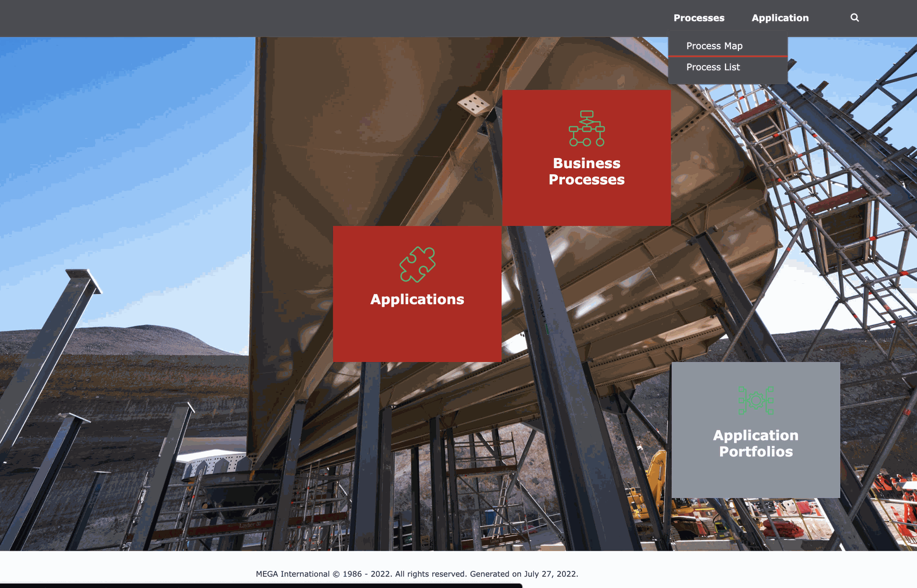The image size is (917, 588).
Task: Click the red divider under Process Map
Action: click(x=728, y=56)
